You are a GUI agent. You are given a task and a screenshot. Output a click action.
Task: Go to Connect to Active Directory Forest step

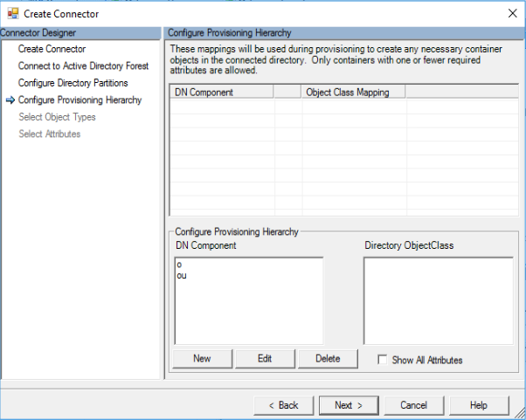tap(83, 66)
